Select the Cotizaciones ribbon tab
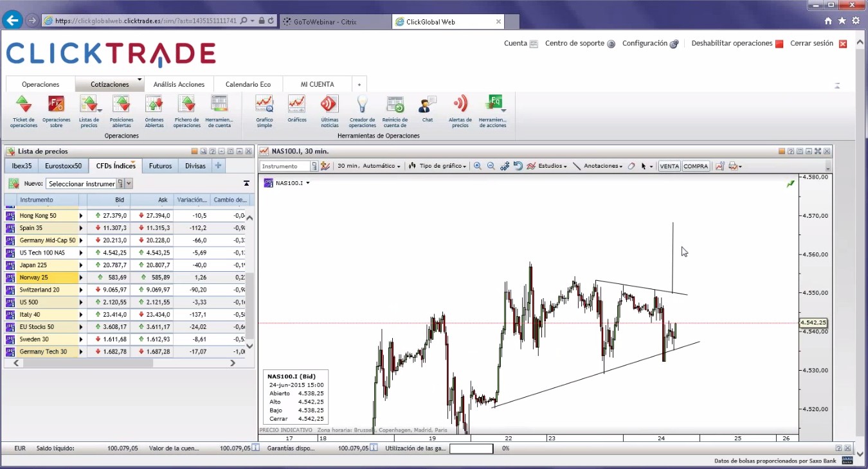Screen dimensions: 868x469 [x=110, y=84]
